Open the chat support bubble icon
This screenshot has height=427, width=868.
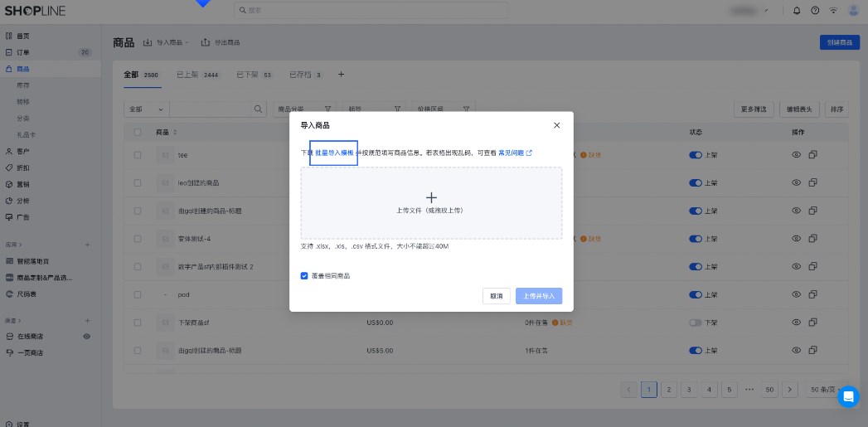pos(848,396)
